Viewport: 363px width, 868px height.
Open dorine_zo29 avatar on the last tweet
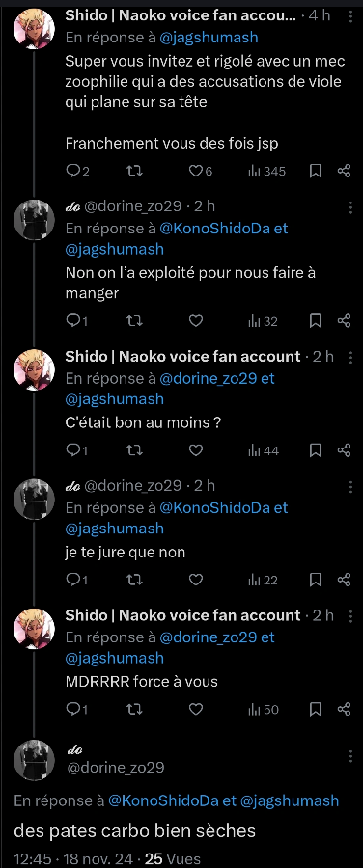click(34, 760)
